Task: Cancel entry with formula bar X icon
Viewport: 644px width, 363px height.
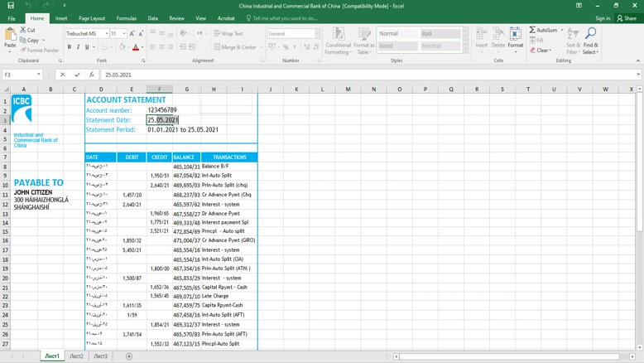Action: pyautogui.click(x=63, y=75)
